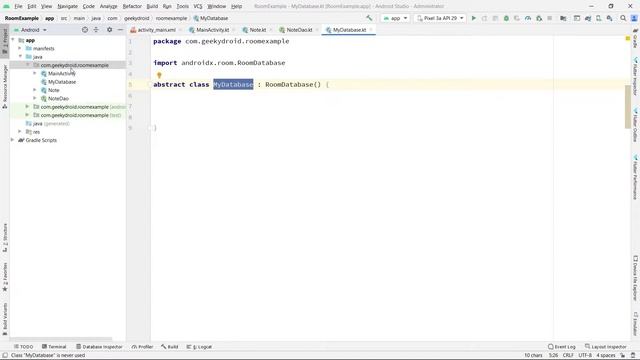
Task: Toggle the Flutter Outline side tab
Action: [636, 125]
